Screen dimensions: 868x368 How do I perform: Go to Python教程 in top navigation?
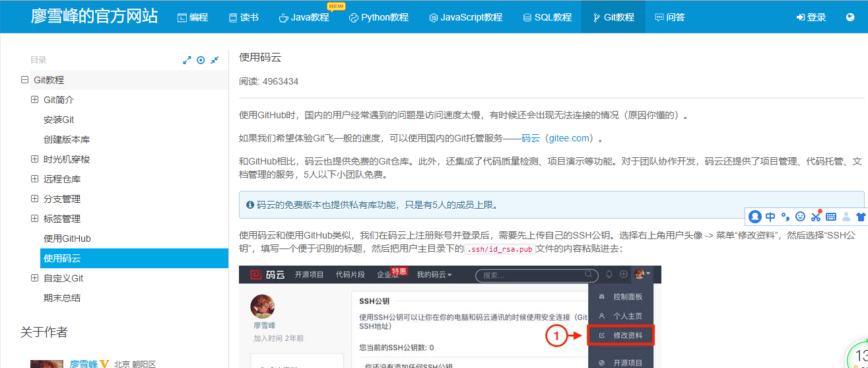click(379, 17)
